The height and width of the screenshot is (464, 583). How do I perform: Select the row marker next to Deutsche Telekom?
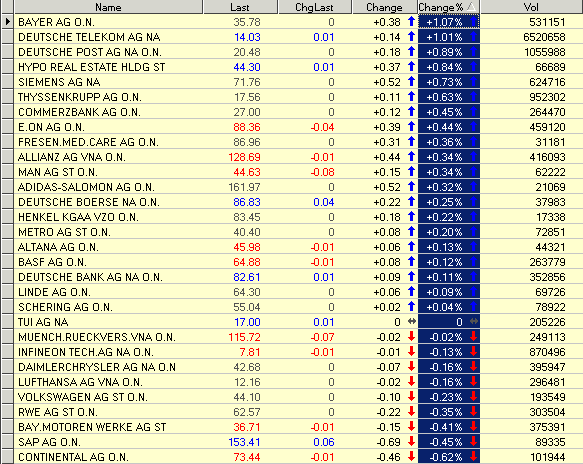pos(7,37)
